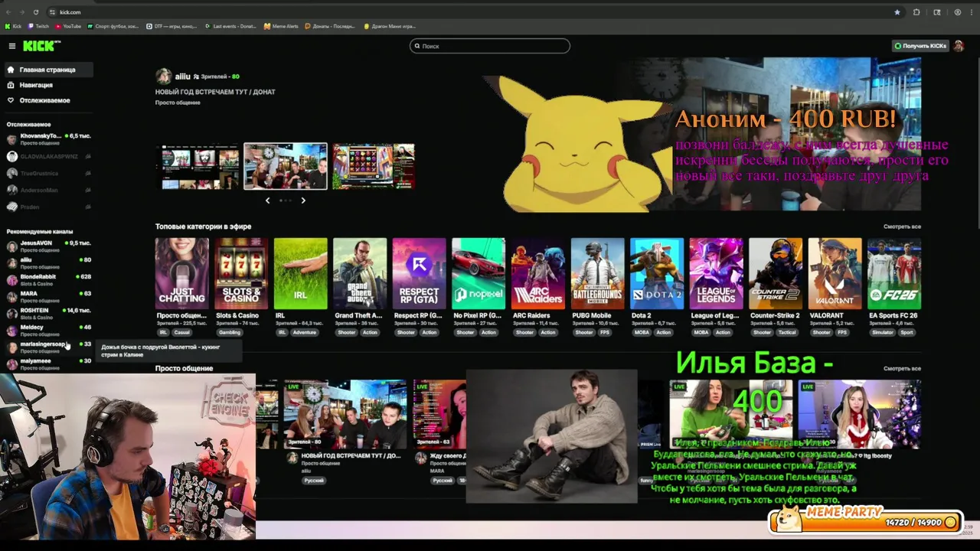Go to Главная страница in sidebar
The height and width of the screenshot is (551, 980).
pyautogui.click(x=49, y=70)
